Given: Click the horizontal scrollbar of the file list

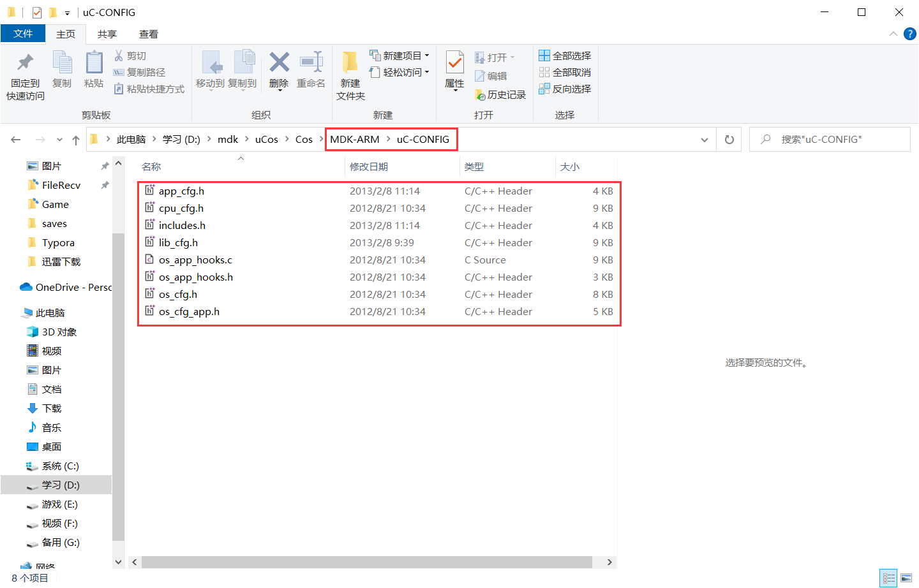Looking at the screenshot, I should pyautogui.click(x=367, y=562).
